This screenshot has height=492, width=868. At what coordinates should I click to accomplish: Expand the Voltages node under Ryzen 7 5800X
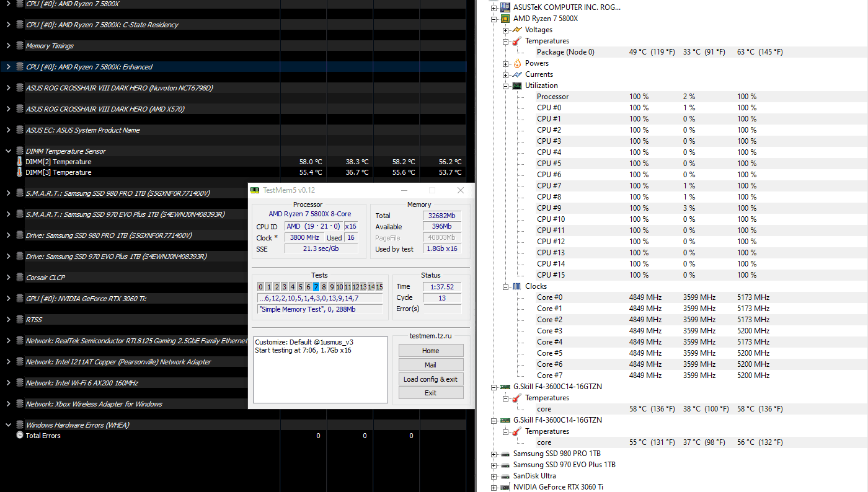click(506, 30)
